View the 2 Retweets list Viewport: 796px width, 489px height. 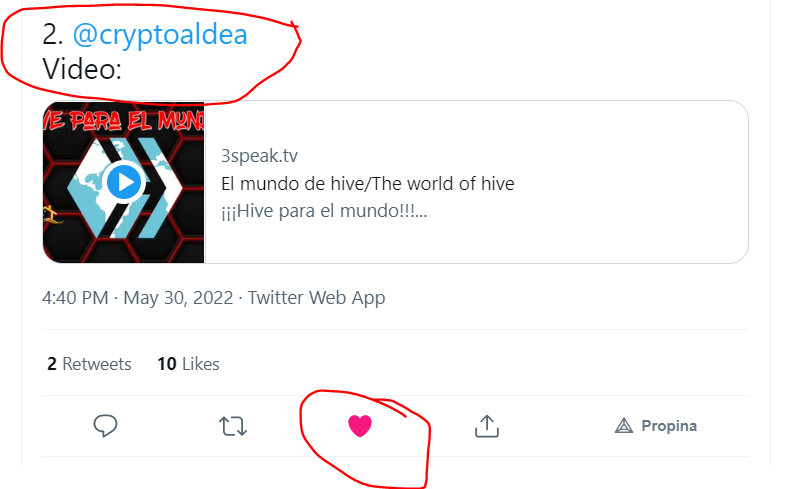pos(89,364)
